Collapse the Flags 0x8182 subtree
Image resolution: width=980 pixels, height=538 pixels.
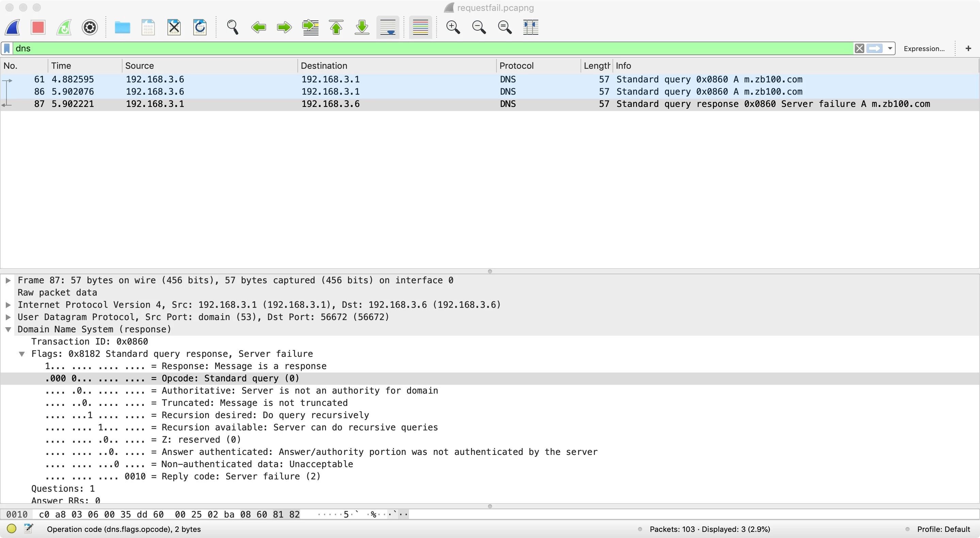22,354
